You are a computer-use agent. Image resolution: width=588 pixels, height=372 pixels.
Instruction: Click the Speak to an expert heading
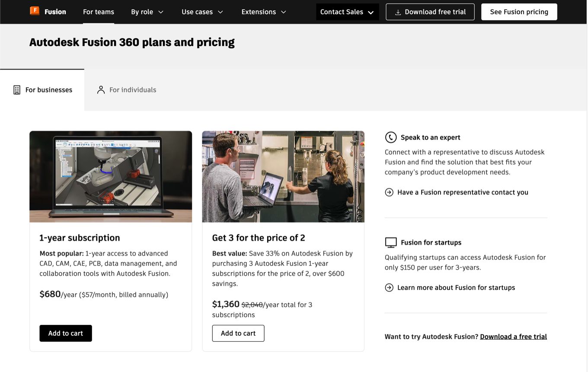click(x=430, y=137)
